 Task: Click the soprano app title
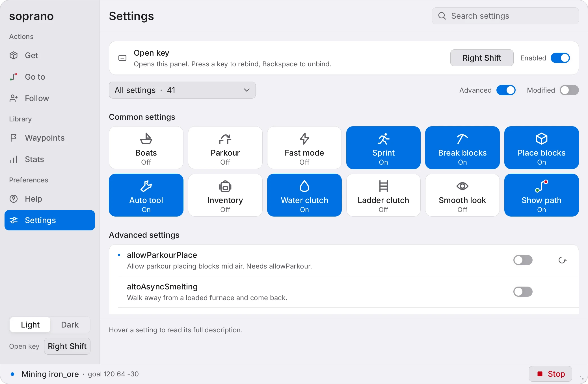click(31, 16)
